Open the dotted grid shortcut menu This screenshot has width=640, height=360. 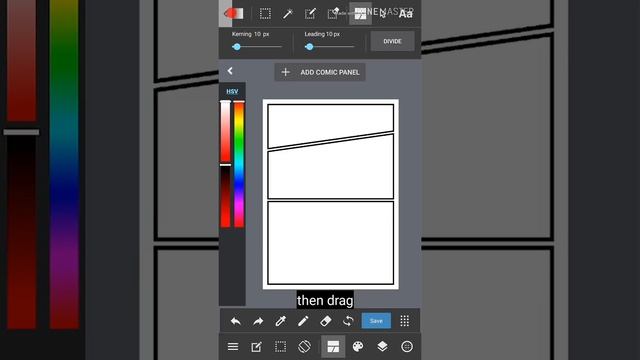click(x=404, y=321)
